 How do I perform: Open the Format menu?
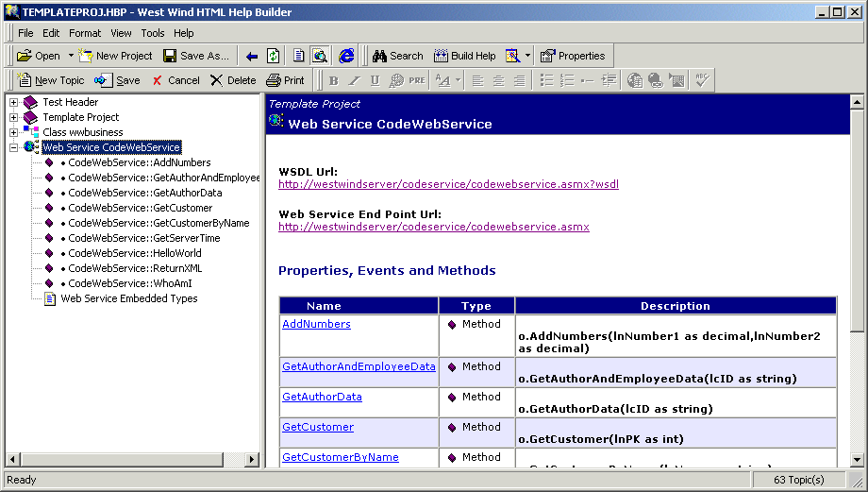[85, 33]
